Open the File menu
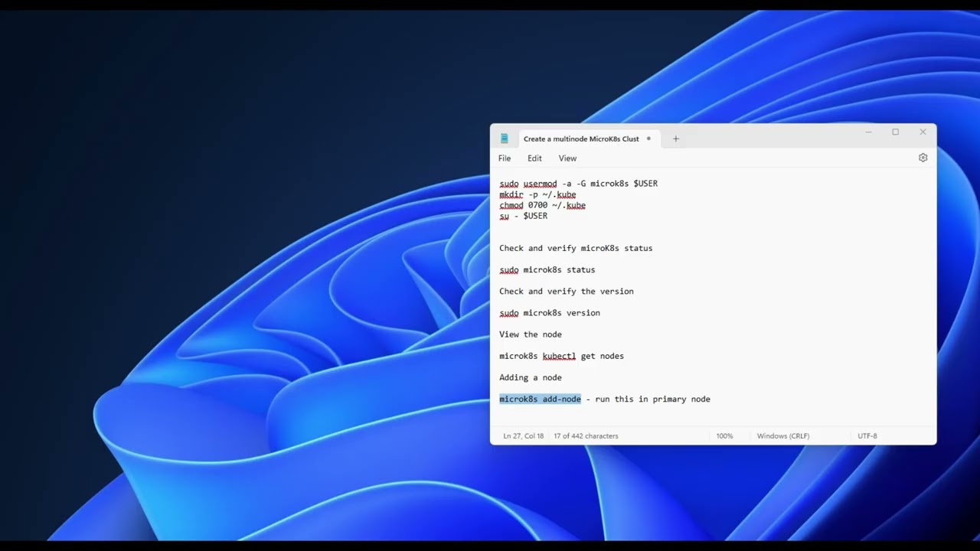Viewport: 980px width, 551px height. click(x=505, y=158)
